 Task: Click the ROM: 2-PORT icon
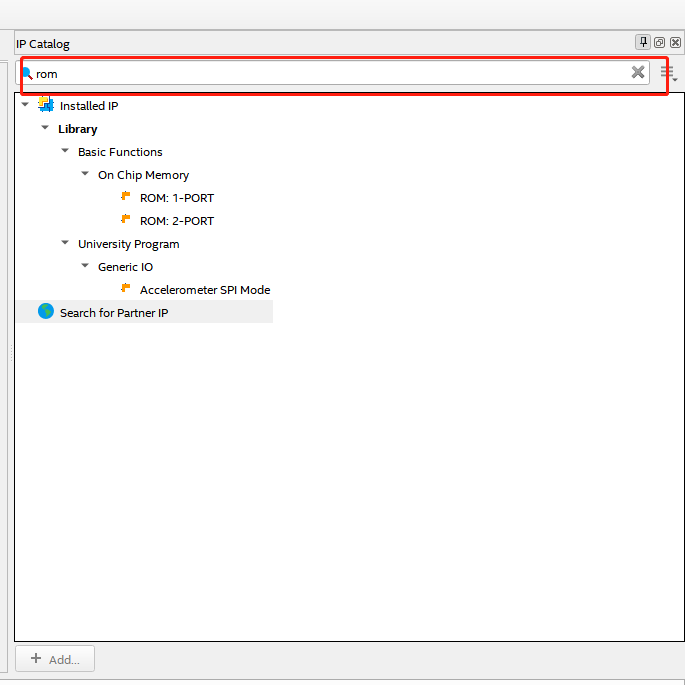pyautogui.click(x=126, y=220)
